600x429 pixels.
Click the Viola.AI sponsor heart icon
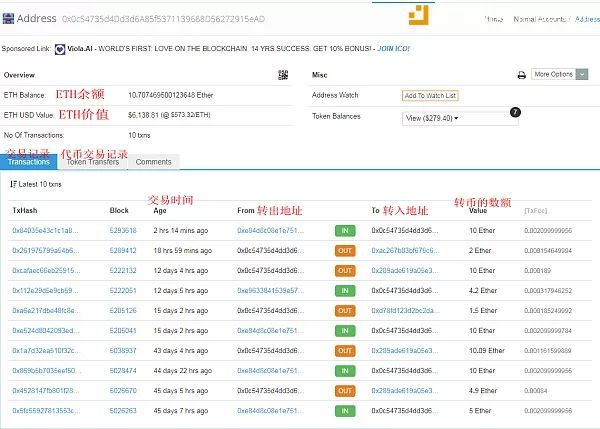60,49
